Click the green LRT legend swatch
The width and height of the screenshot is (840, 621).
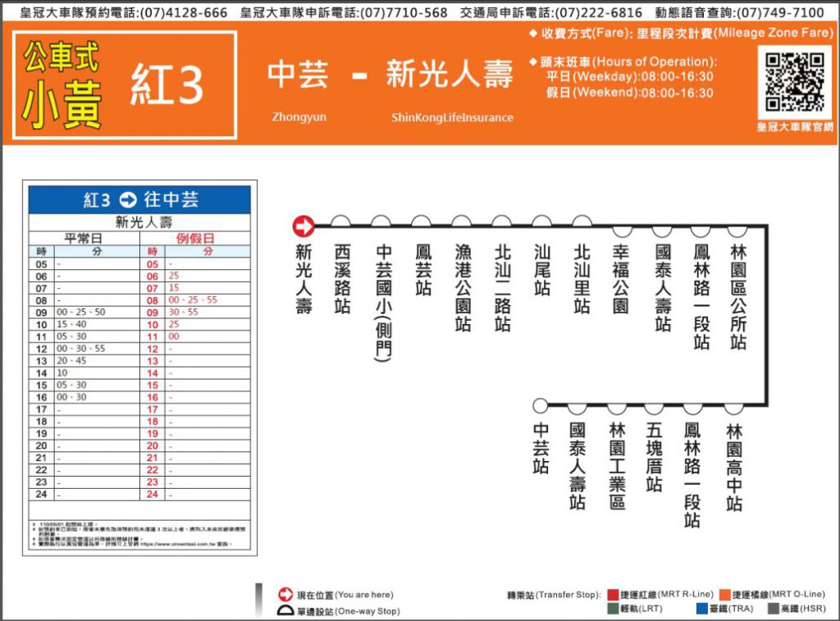(613, 609)
